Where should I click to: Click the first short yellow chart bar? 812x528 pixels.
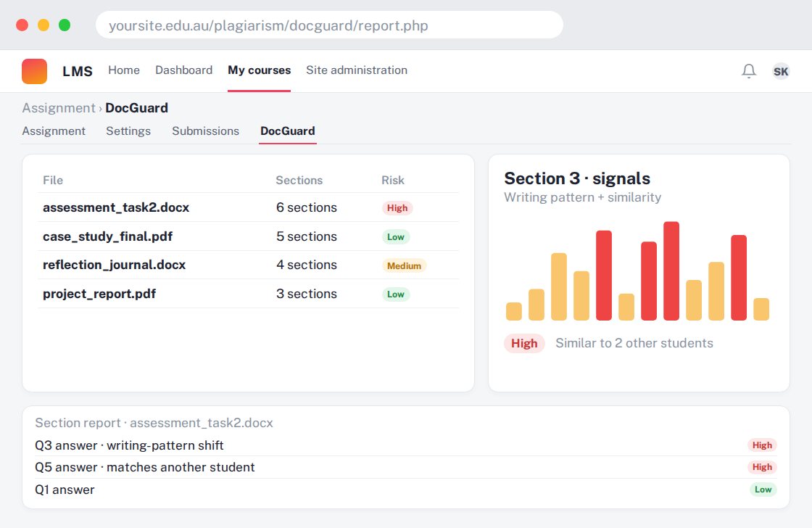[514, 311]
